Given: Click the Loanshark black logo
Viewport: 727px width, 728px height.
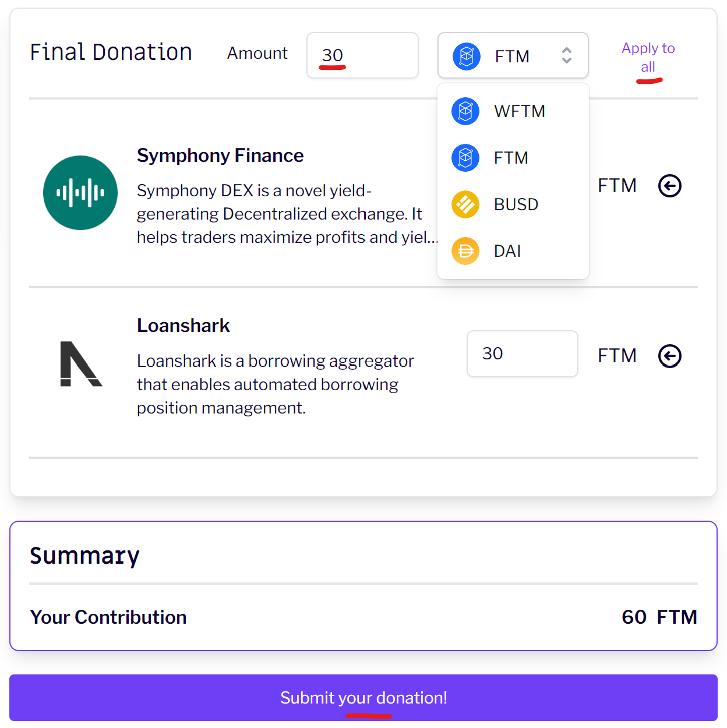Looking at the screenshot, I should [x=80, y=364].
